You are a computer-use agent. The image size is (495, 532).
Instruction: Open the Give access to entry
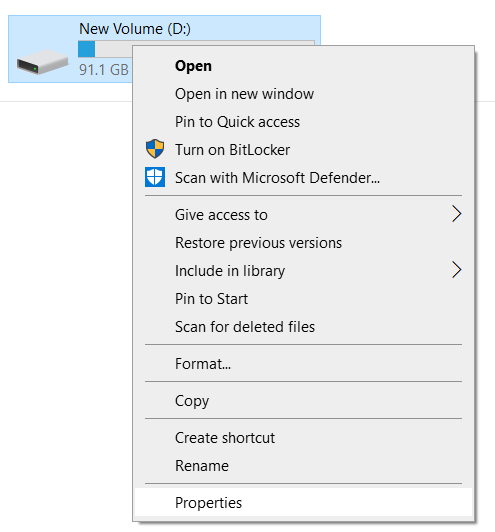pos(303,215)
